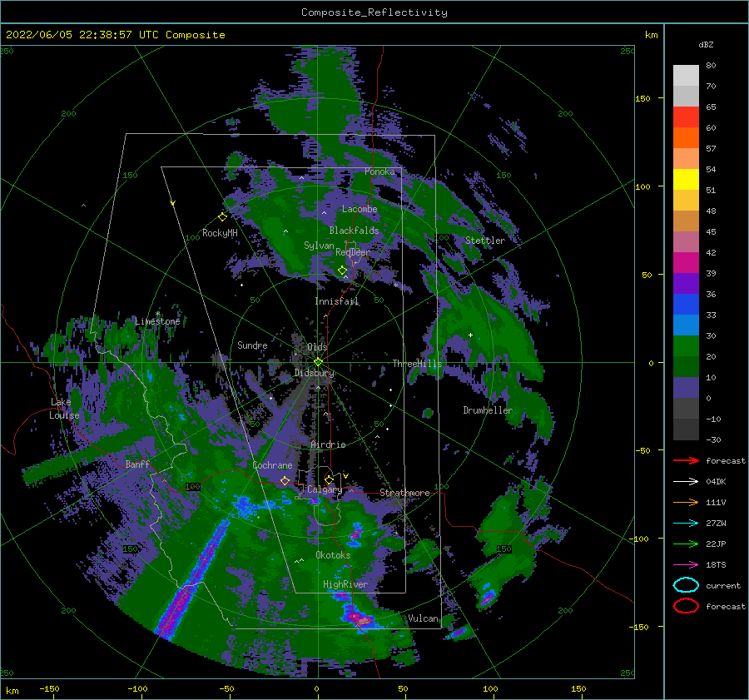
Task: Click the Limestone label
Action: pos(157,321)
